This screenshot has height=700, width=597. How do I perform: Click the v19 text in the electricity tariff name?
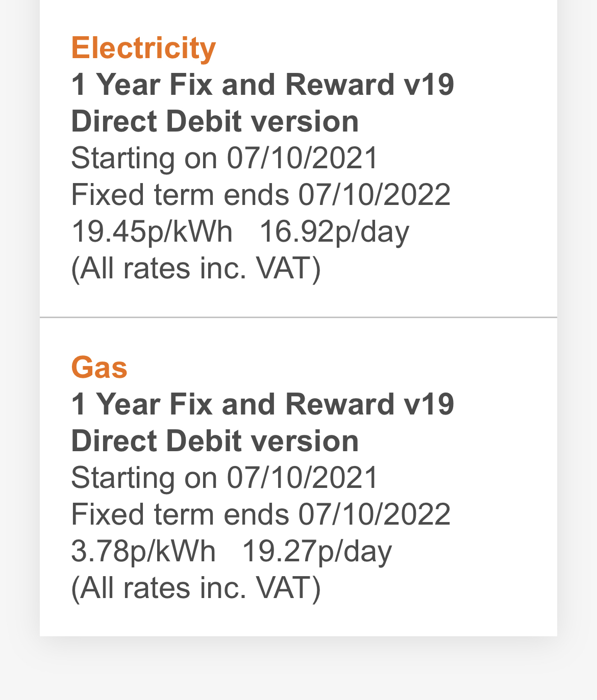(x=429, y=85)
